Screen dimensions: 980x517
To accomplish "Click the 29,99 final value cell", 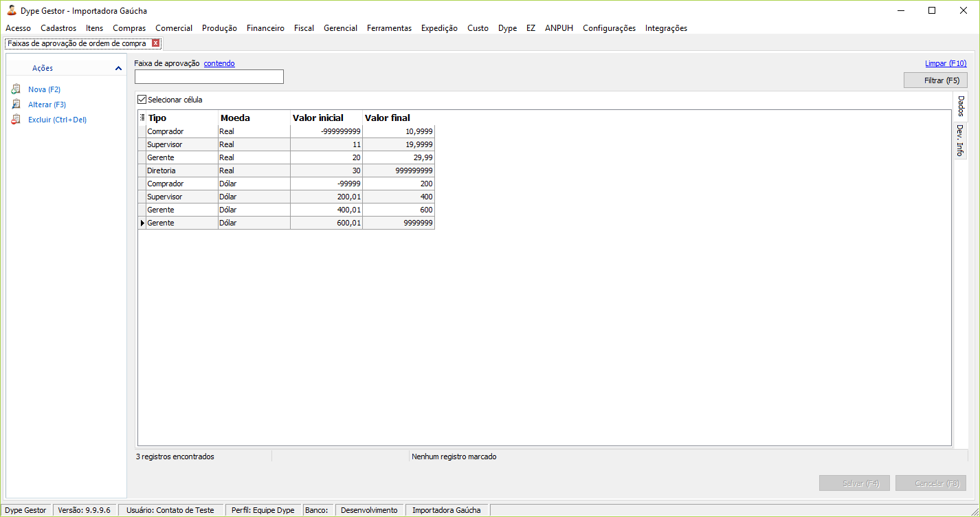I will pyautogui.click(x=399, y=157).
